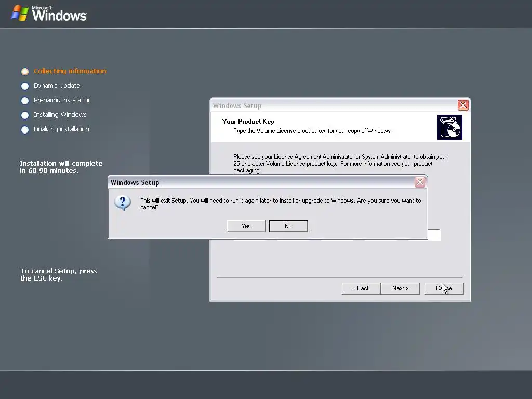The width and height of the screenshot is (532, 399).
Task: Click the Installing Windows step bullet
Action: 25,115
